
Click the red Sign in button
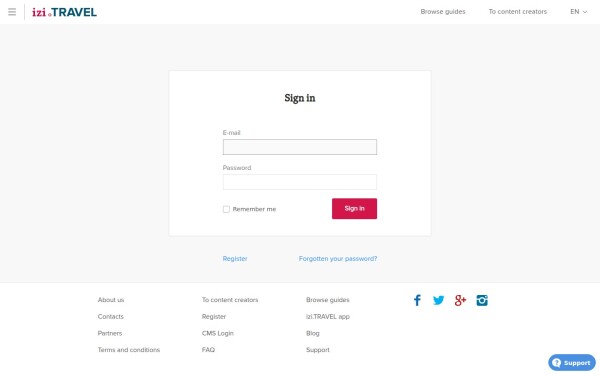click(354, 209)
